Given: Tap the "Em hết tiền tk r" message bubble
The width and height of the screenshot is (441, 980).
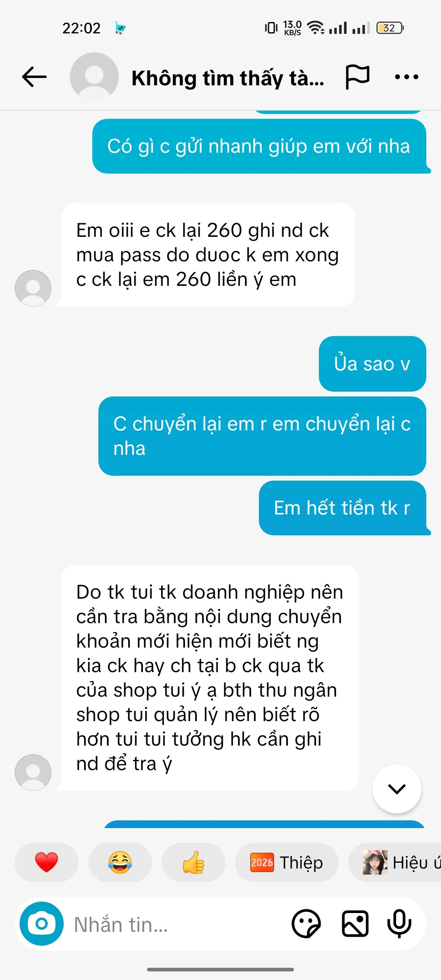Looking at the screenshot, I should pyautogui.click(x=343, y=508).
